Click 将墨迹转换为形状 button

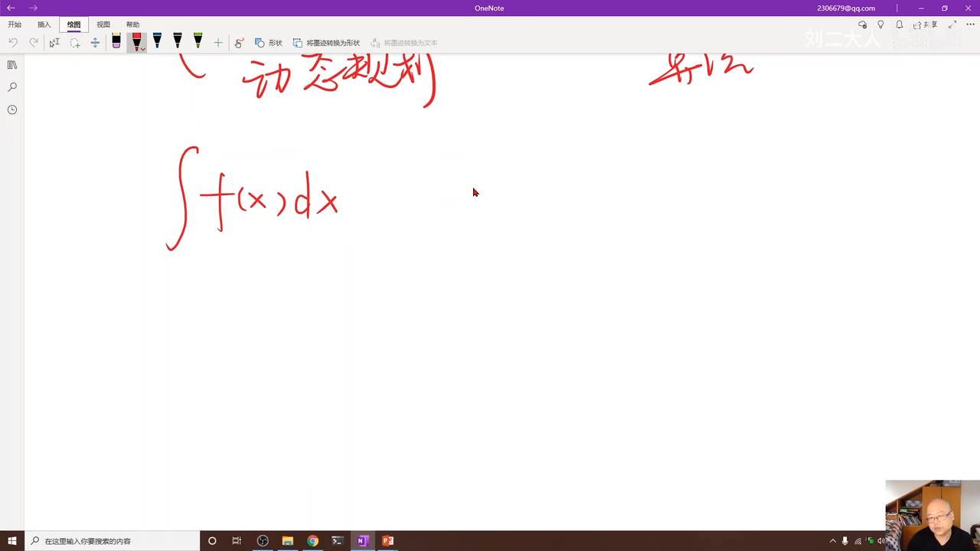click(327, 43)
